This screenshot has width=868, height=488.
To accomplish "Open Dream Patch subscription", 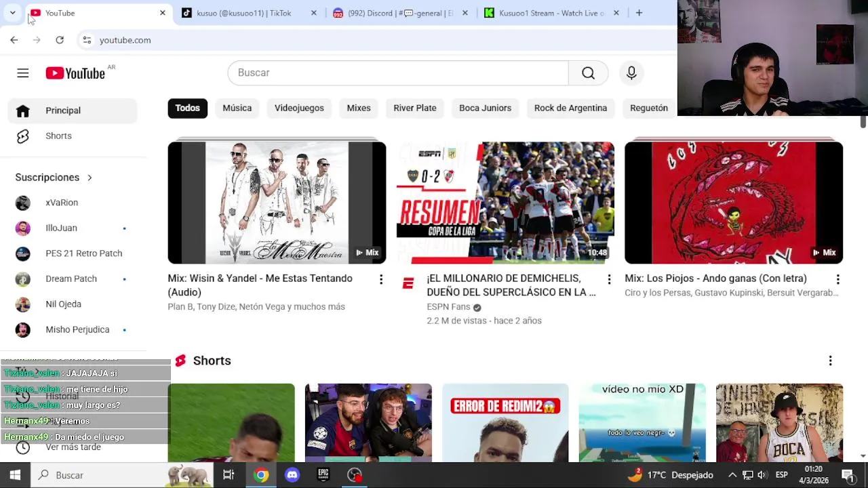I will (x=73, y=279).
